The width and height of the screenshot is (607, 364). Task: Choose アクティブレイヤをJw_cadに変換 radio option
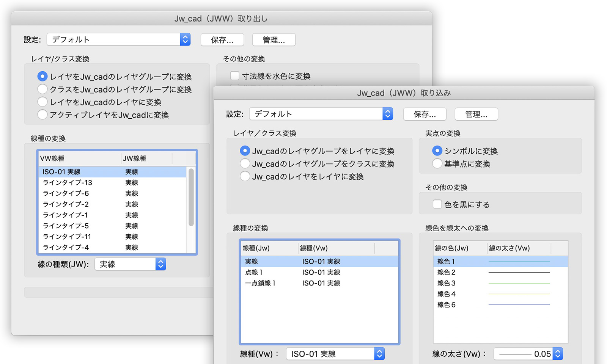point(42,115)
